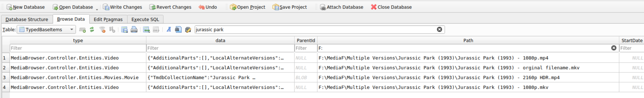Sort by the Path column header
The height and width of the screenshot is (98, 644).
coord(468,40)
